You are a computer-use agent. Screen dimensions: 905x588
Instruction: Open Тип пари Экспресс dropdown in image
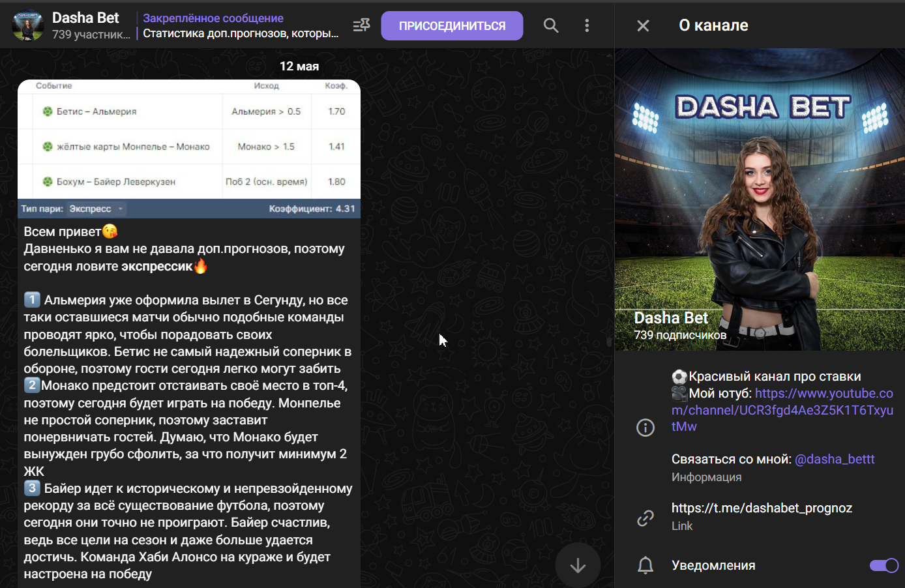(x=96, y=209)
